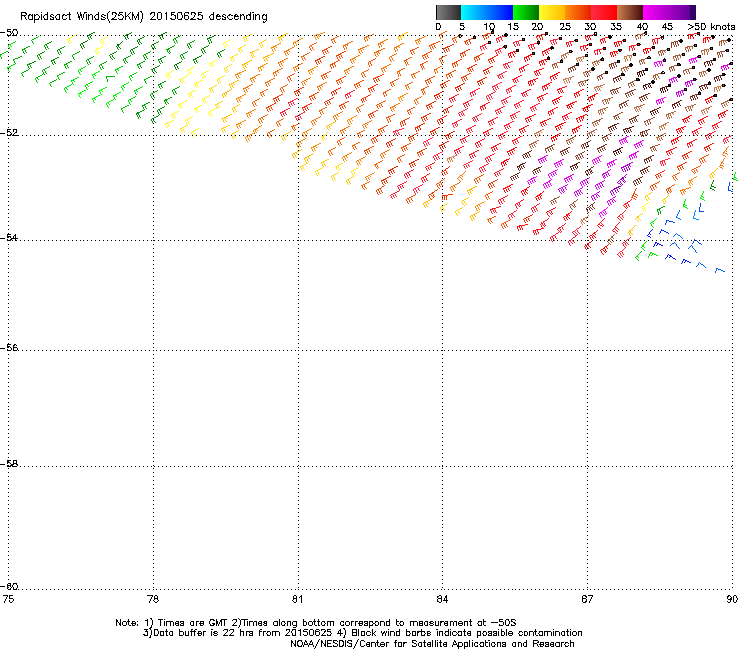The image size is (740, 650).
Task: Click the cyan-blue 5-15 knots legend segment
Action: tap(487, 12)
